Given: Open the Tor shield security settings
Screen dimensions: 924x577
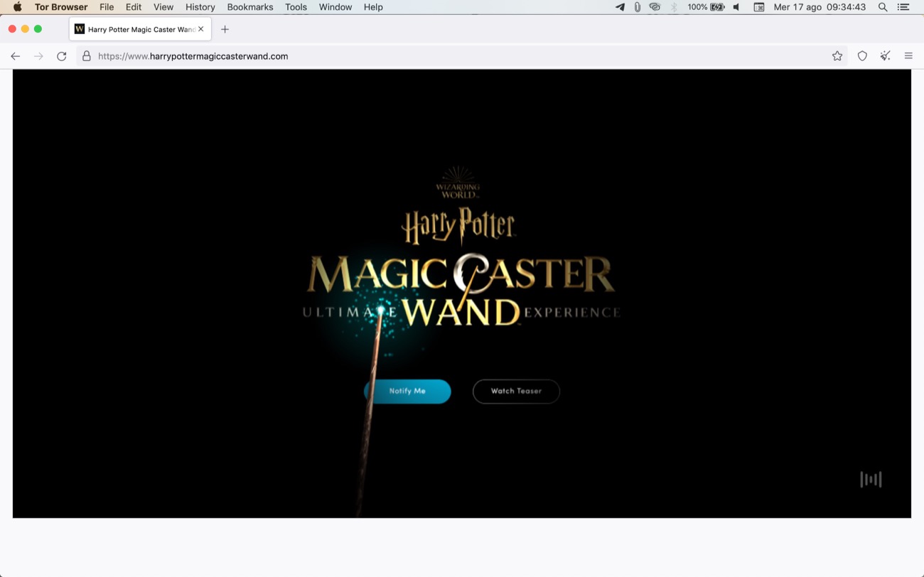Looking at the screenshot, I should [862, 56].
